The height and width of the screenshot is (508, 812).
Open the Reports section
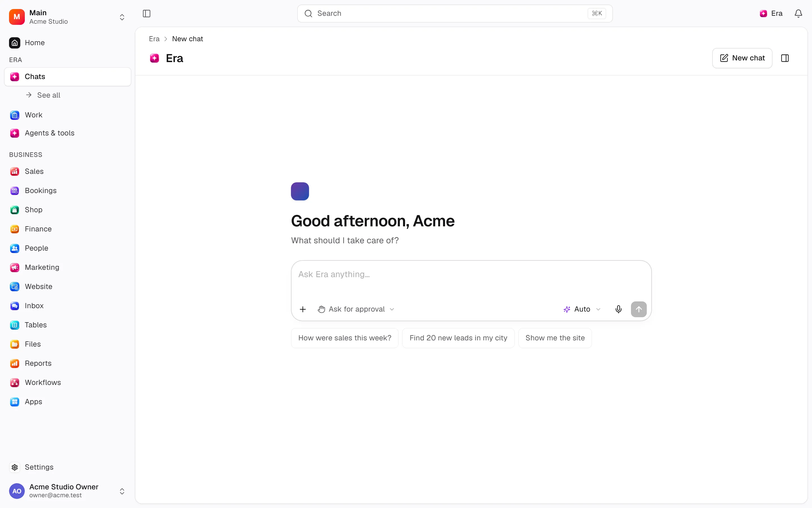pos(68,363)
